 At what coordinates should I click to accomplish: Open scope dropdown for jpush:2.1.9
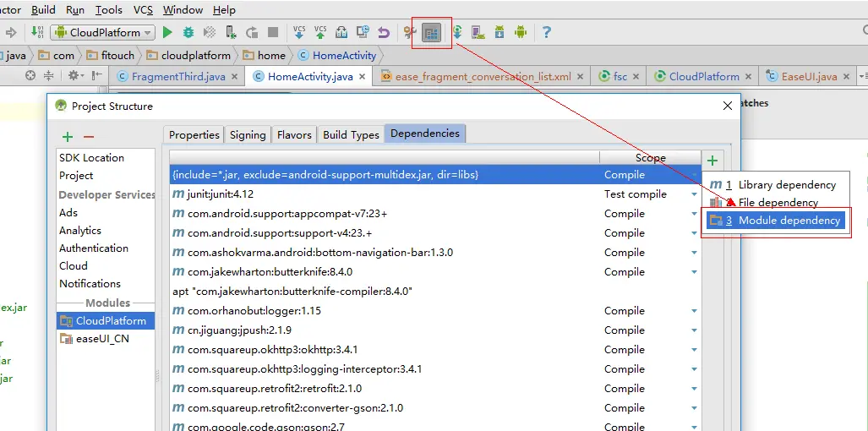[694, 330]
